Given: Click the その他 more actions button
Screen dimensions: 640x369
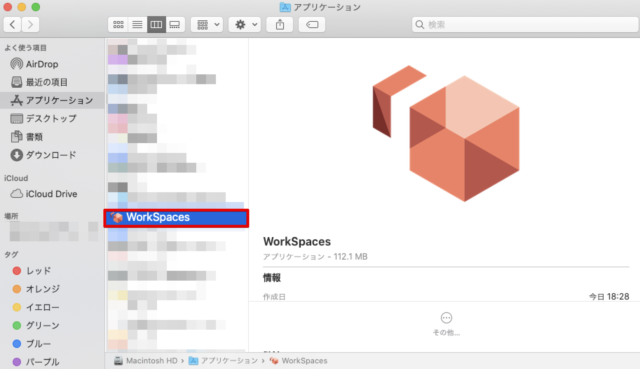Looking at the screenshot, I should [x=446, y=324].
